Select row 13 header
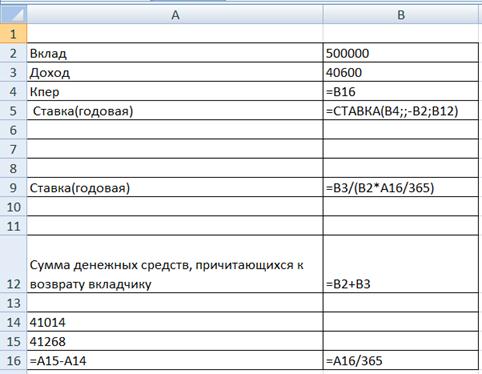 pyautogui.click(x=13, y=303)
